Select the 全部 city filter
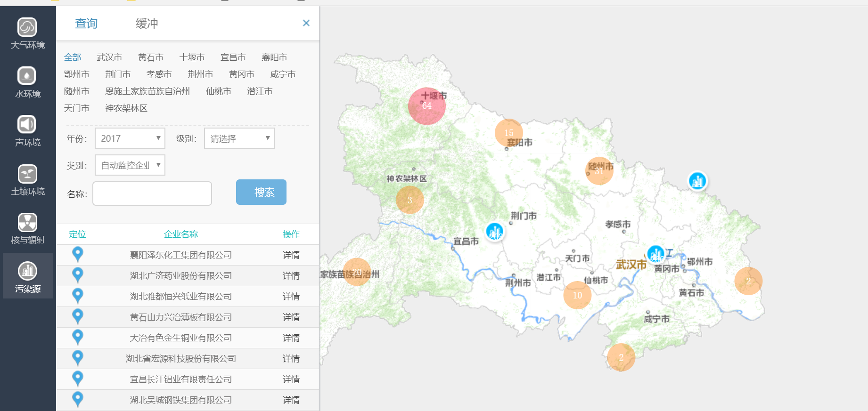Image resolution: width=868 pixels, height=411 pixels. coord(73,57)
